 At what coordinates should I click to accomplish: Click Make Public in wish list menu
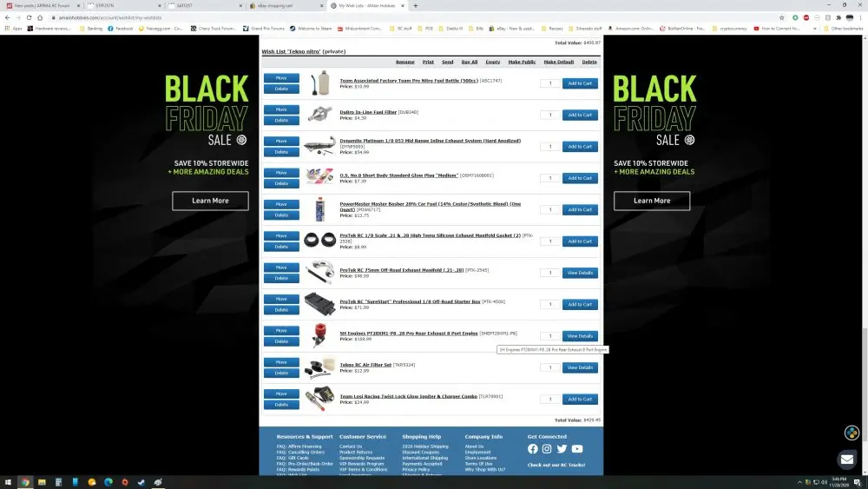pos(522,62)
